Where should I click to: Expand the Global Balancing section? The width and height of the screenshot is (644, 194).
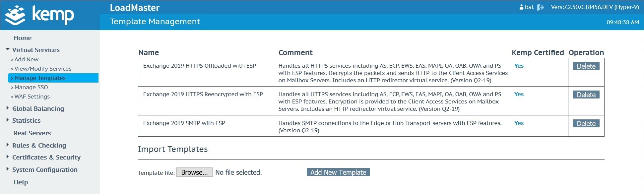(8, 108)
